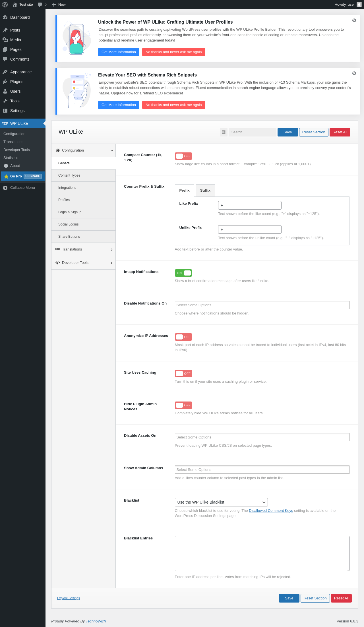This screenshot has height=627, width=364.
Task: Dismiss the User Profiles promo notice
Action: [354, 20]
